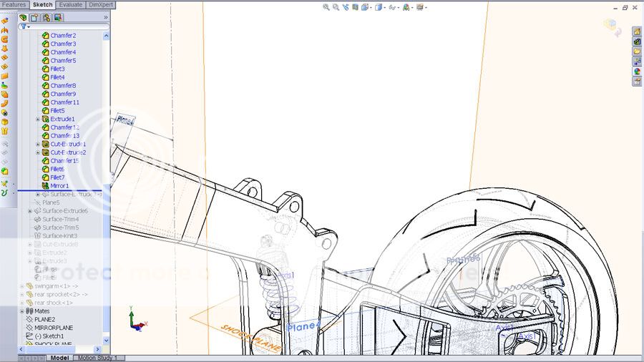Open View Palette task pane tab
The height and width of the screenshot is (362, 644).
point(637,61)
